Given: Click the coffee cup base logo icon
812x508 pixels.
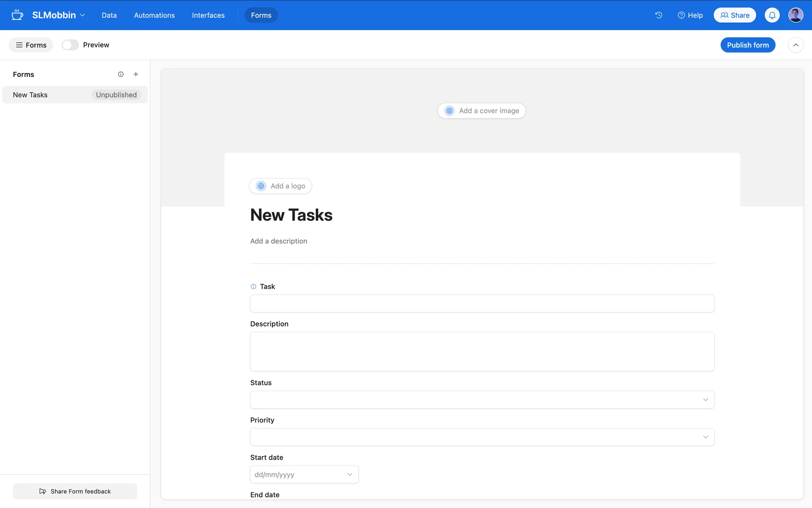Looking at the screenshot, I should [x=17, y=15].
